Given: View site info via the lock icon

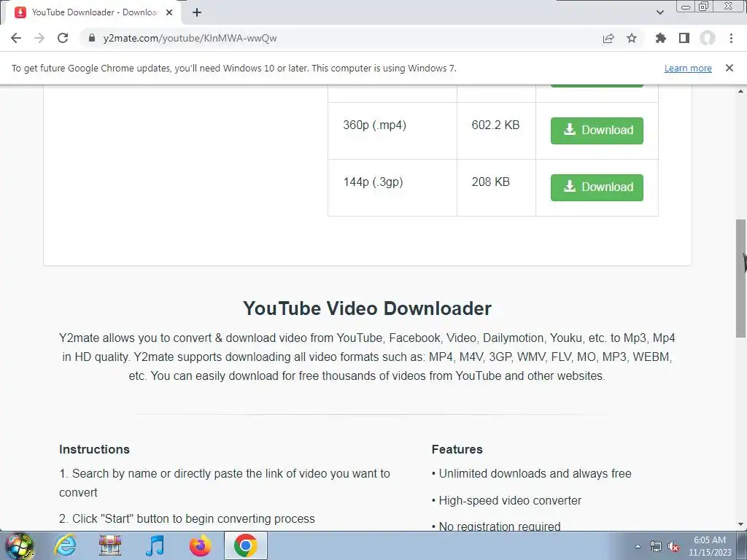Looking at the screenshot, I should [92, 38].
